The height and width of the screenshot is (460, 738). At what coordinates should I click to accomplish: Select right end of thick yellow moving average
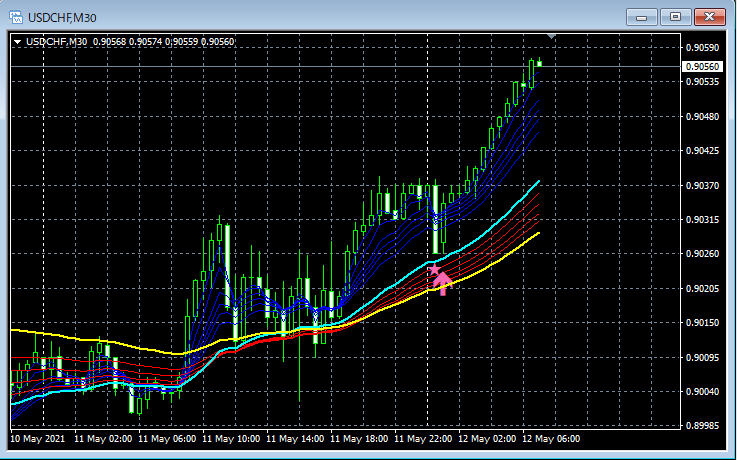pyautogui.click(x=538, y=234)
